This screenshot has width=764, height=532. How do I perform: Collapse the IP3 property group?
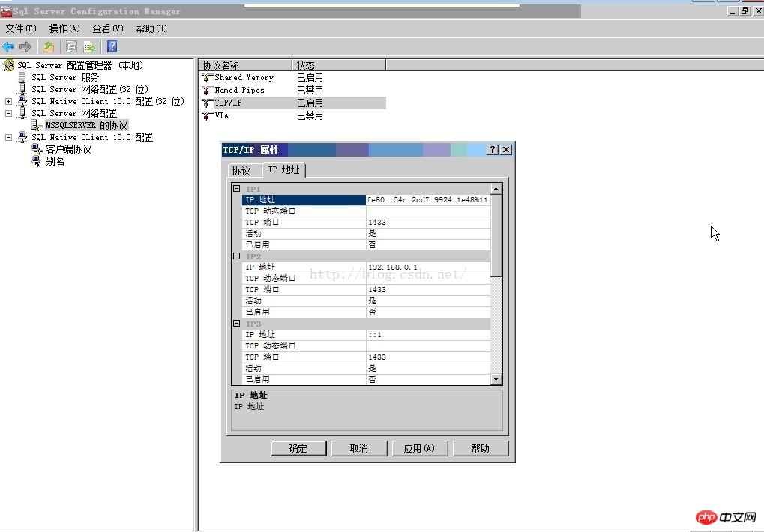236,323
